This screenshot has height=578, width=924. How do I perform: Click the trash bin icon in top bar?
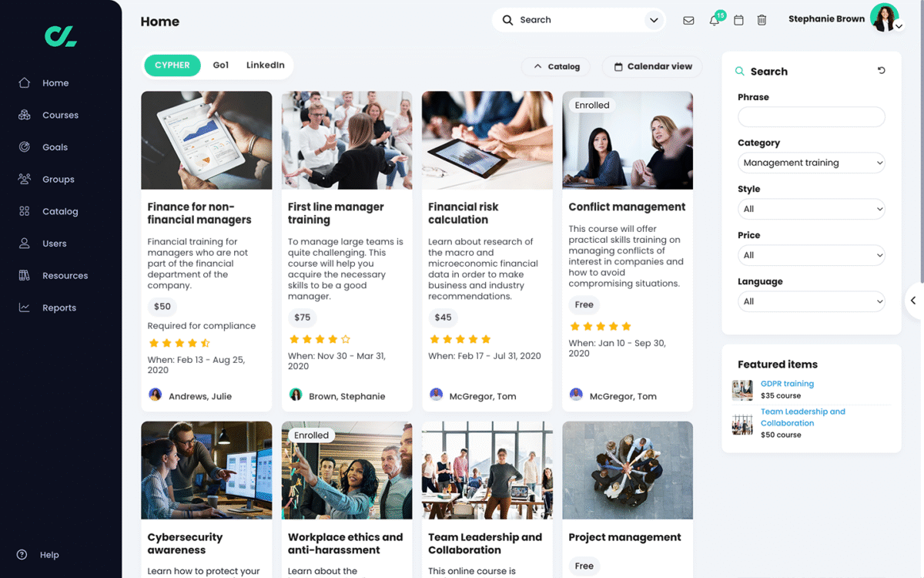(x=762, y=20)
